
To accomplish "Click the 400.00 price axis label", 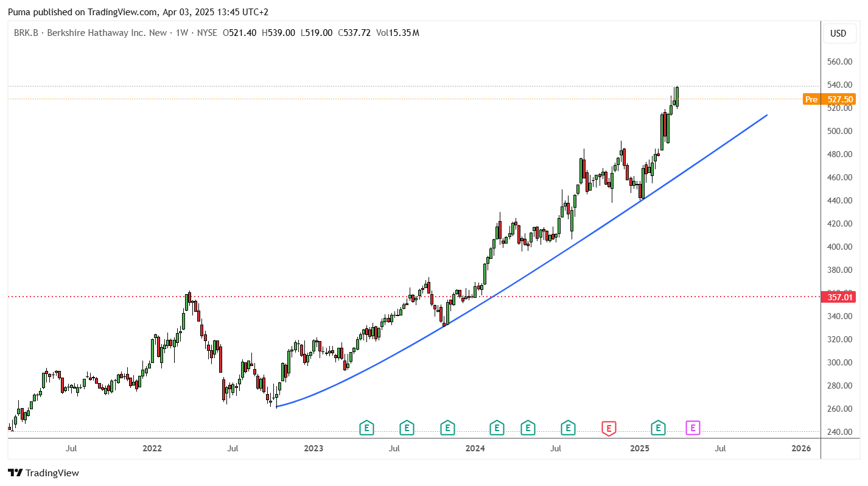I will pyautogui.click(x=841, y=247).
